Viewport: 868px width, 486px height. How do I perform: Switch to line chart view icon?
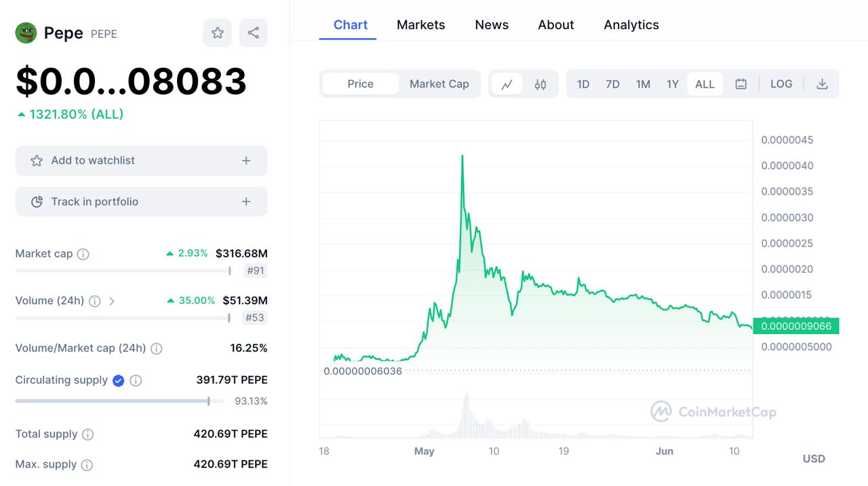tap(507, 84)
